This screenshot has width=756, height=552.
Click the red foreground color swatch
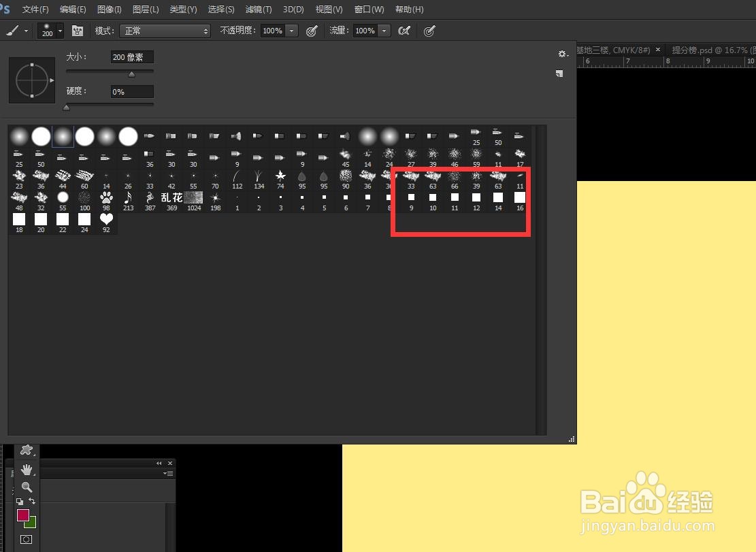[22, 515]
